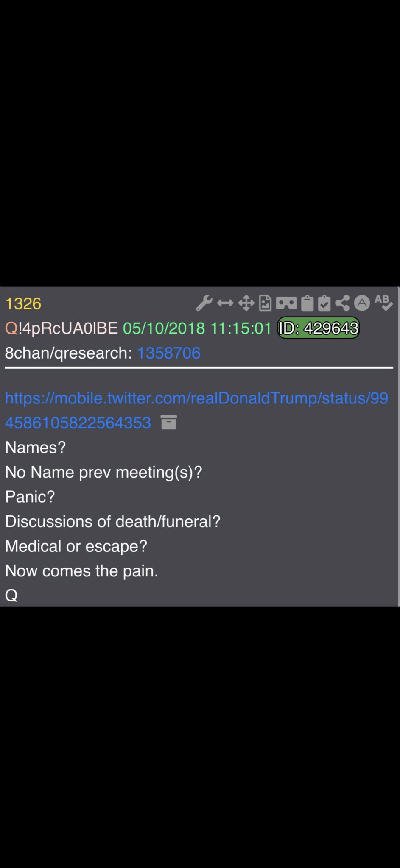
Task: Click the archive box icon after the link
Action: (169, 422)
